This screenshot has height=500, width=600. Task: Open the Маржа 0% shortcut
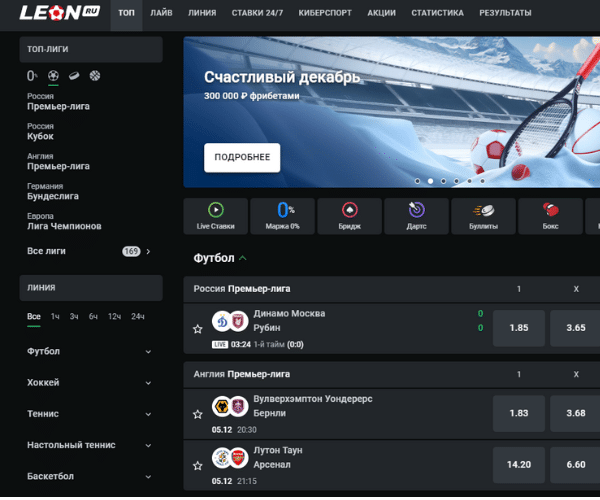click(282, 216)
